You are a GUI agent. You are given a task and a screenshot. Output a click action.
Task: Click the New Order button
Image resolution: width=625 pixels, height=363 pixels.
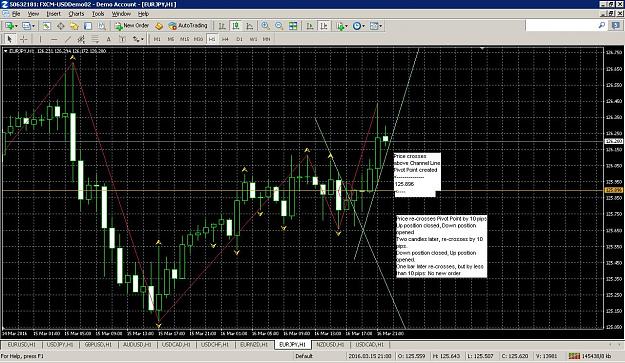tap(132, 26)
